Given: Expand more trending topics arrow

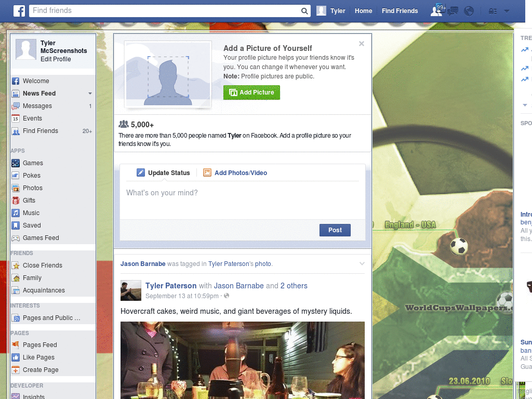Looking at the screenshot, I should pos(525,105).
